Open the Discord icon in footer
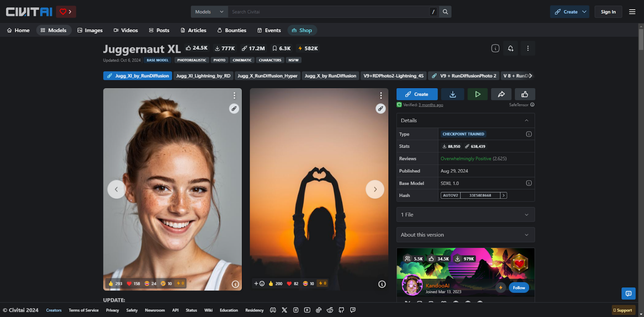 click(273, 310)
